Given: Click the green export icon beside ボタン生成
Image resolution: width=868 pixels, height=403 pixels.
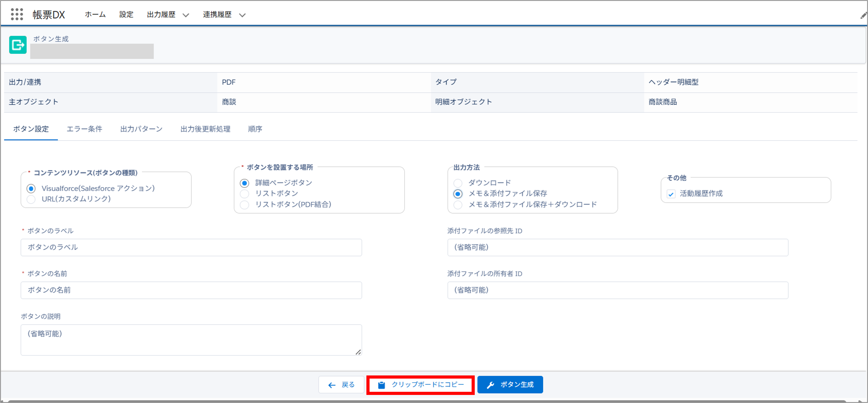Looking at the screenshot, I should 17,45.
